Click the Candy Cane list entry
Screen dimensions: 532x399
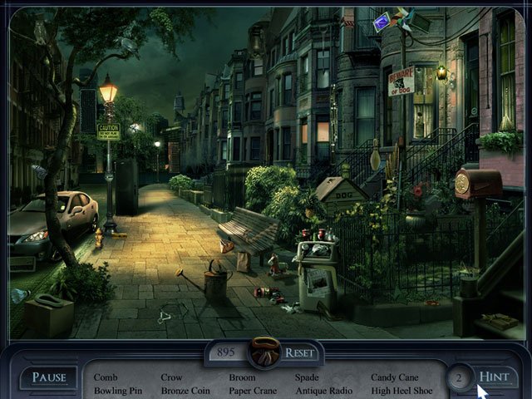tap(395, 377)
